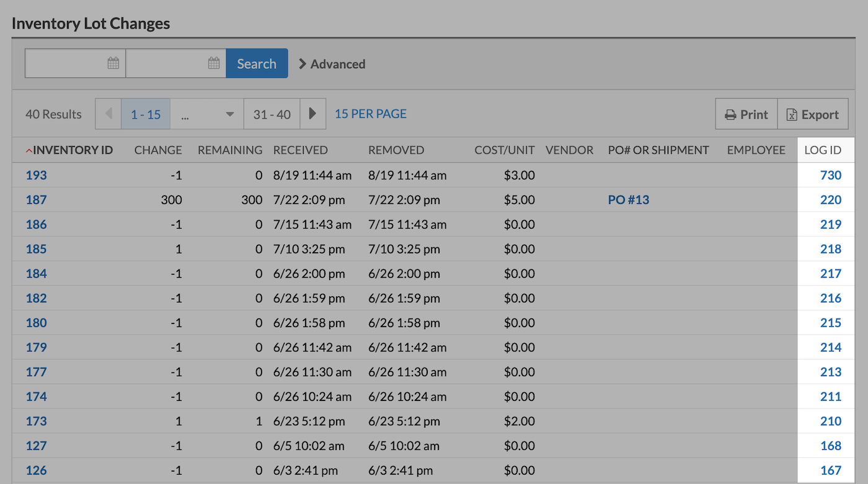Screen dimensions: 868x484
Task: Open the page range dropdown
Action: coord(206,115)
